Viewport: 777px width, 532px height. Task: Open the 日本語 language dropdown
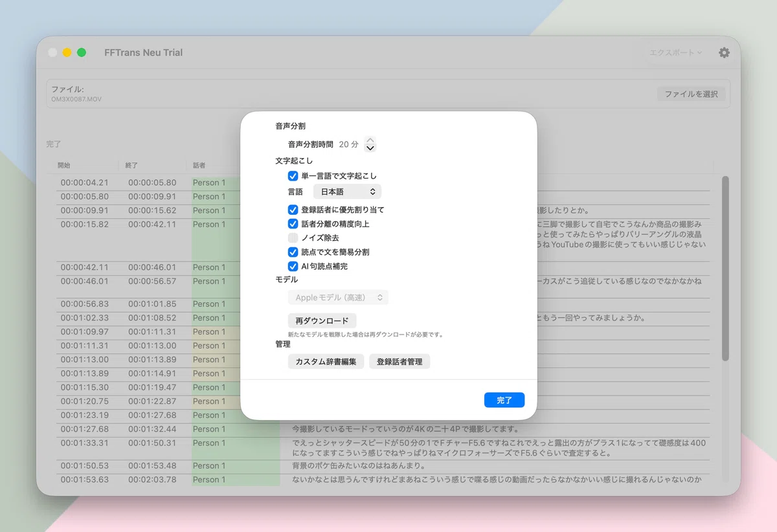click(x=347, y=192)
